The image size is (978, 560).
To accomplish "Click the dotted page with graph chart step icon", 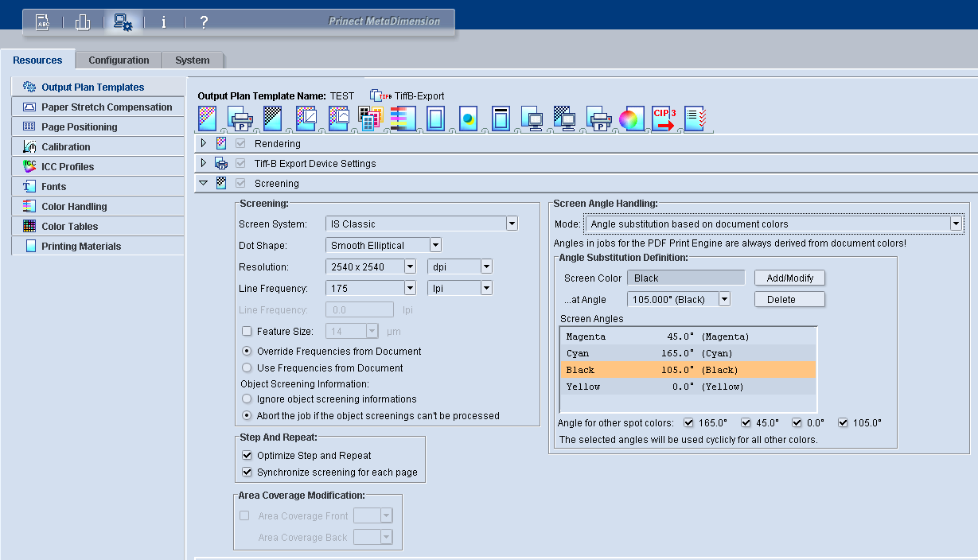I will (339, 118).
